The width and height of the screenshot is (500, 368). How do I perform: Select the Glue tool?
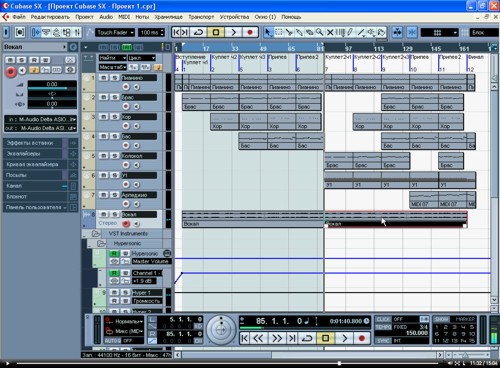tap(299, 32)
